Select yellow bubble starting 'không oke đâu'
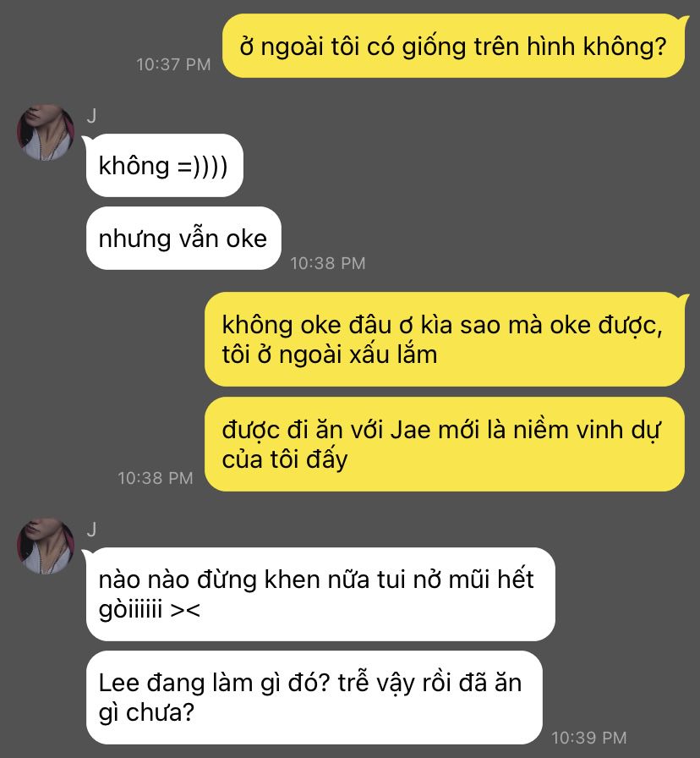This screenshot has width=700, height=758. coord(446,339)
